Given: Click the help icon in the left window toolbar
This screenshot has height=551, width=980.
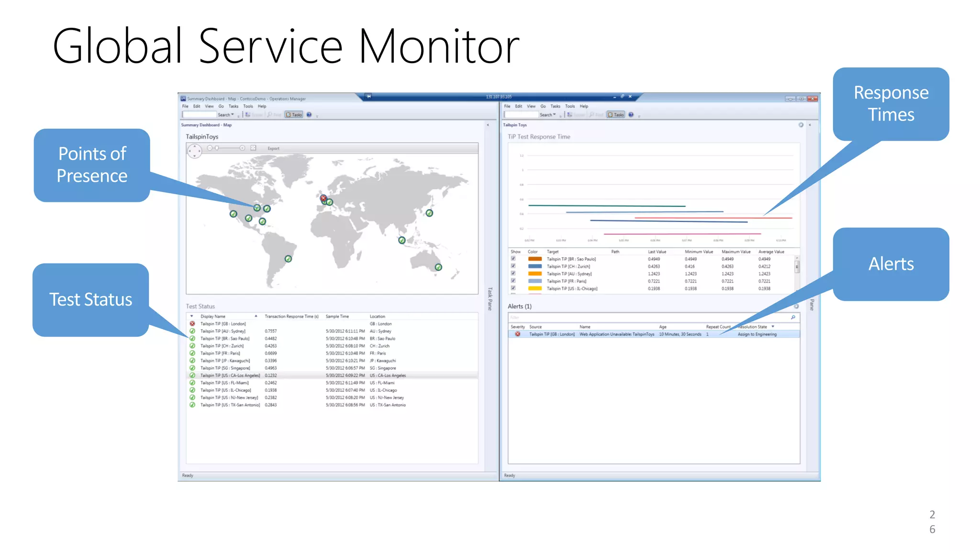Looking at the screenshot, I should [309, 115].
